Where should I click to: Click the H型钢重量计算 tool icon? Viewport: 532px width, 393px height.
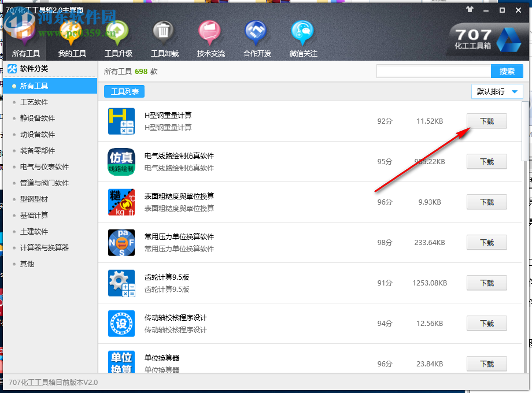coord(121,121)
